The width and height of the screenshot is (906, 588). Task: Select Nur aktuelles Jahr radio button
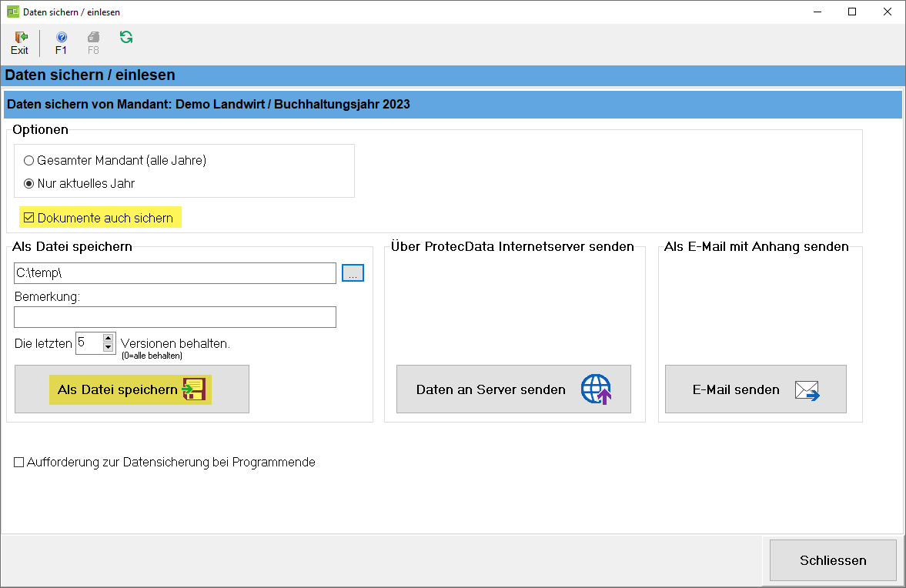pyautogui.click(x=29, y=184)
